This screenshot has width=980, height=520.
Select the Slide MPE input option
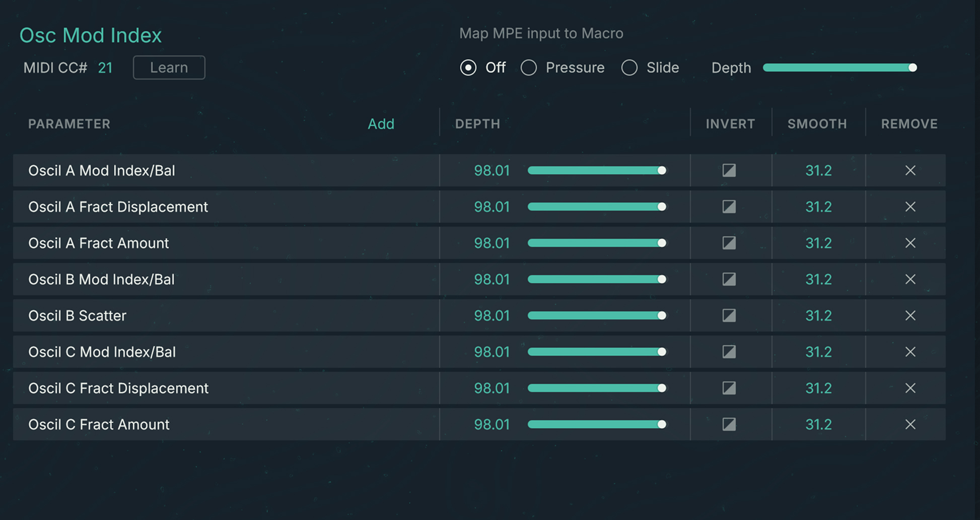point(629,68)
